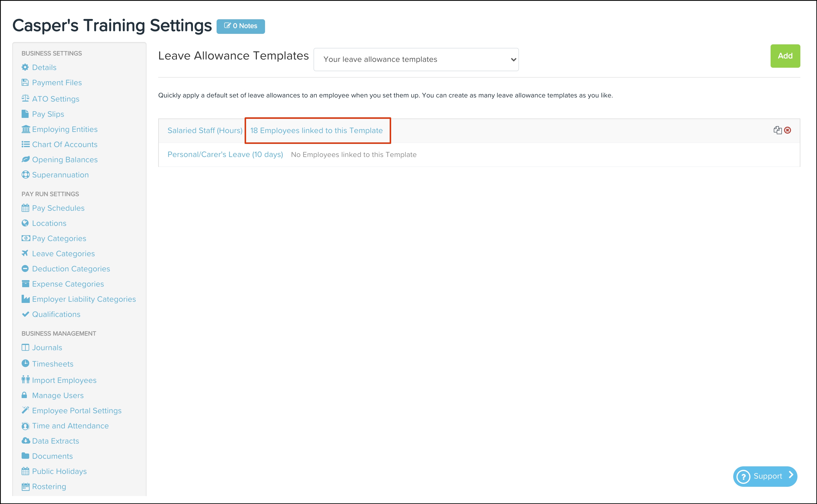Click the Data Extracts cloud download icon
Image resolution: width=817 pixels, height=504 pixels.
[25, 441]
